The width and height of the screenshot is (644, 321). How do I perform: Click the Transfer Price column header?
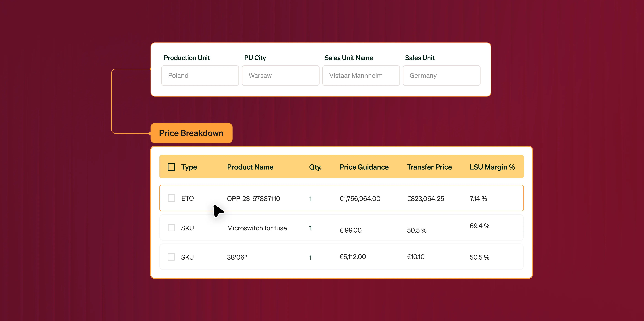click(x=429, y=167)
